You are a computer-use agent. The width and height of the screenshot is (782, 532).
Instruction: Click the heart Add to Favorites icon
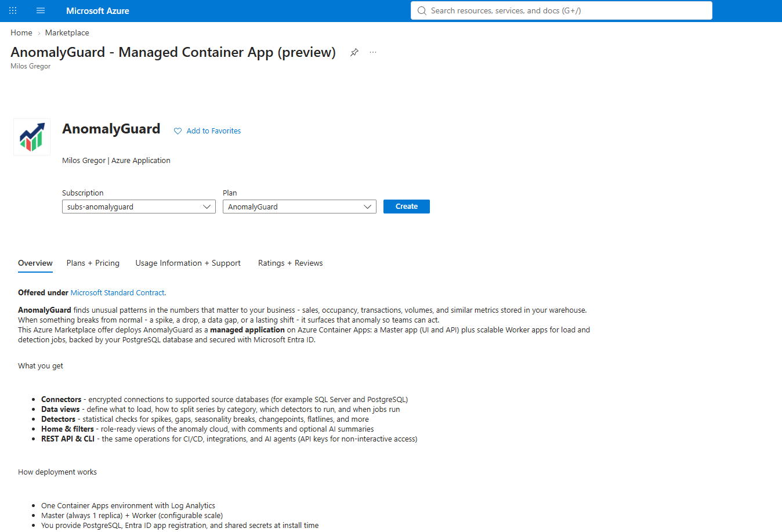pos(178,131)
